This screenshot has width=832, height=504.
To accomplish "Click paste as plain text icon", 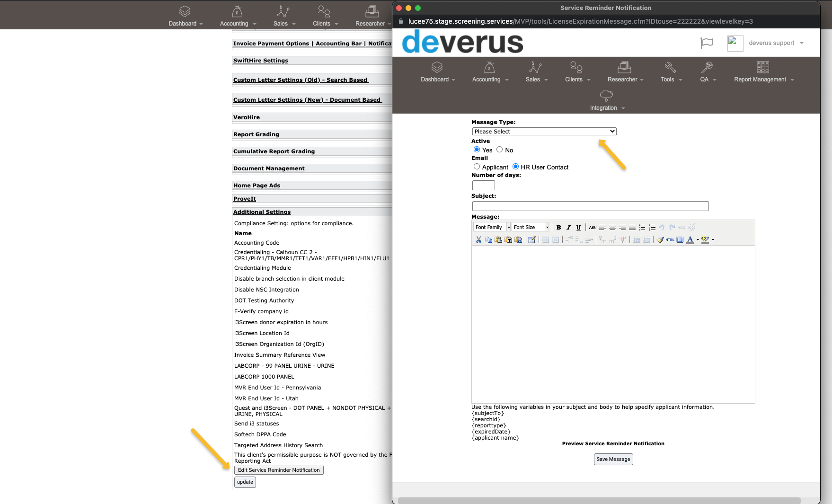I will click(508, 239).
